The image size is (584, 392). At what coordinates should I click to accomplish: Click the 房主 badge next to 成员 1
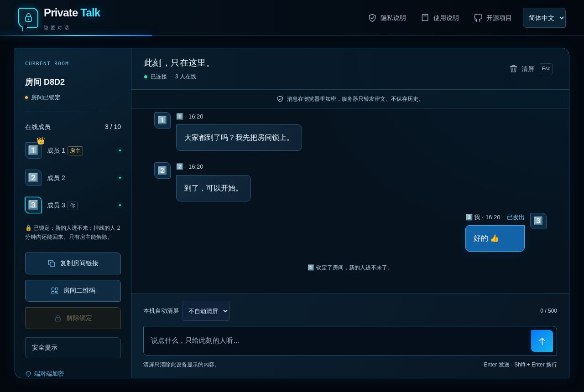(75, 151)
